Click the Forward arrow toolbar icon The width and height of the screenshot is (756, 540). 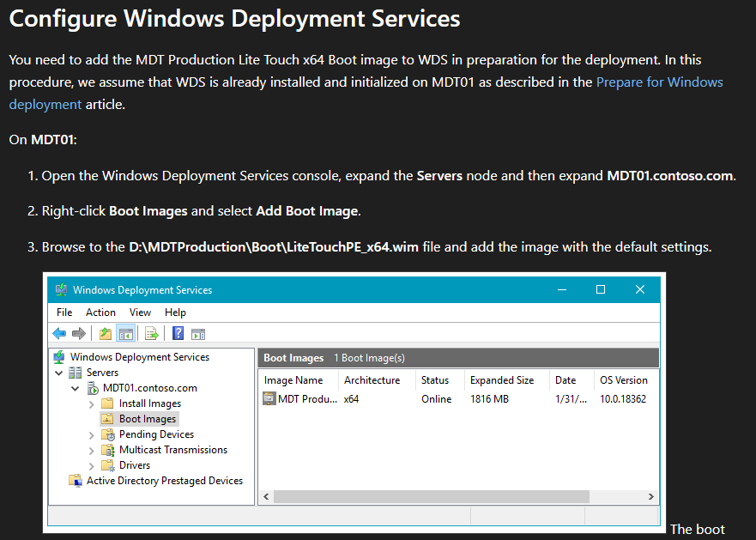click(79, 334)
